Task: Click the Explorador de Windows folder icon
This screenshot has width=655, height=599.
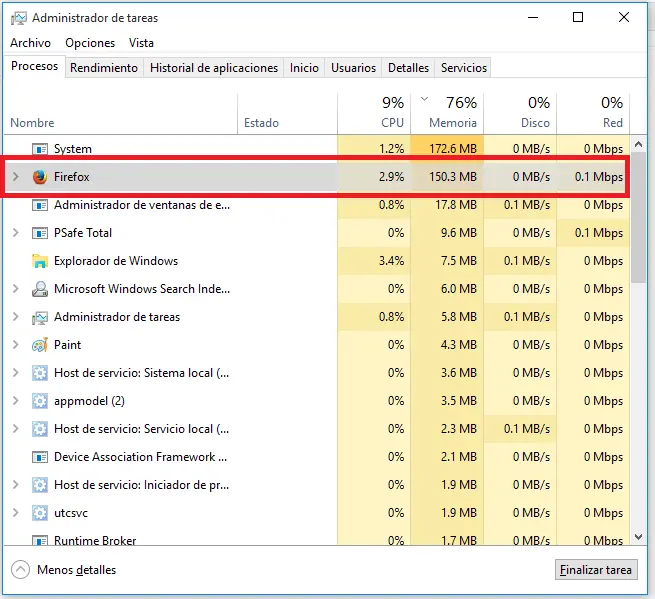Action: click(x=40, y=261)
